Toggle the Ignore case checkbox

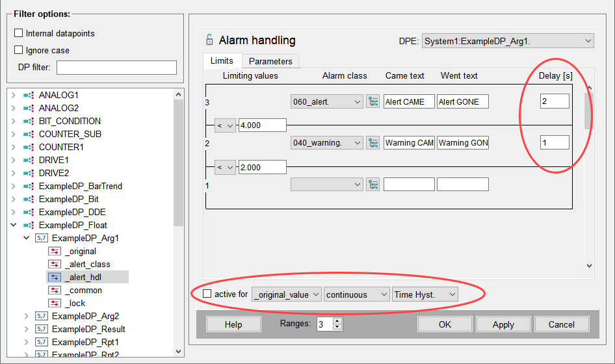[19, 50]
